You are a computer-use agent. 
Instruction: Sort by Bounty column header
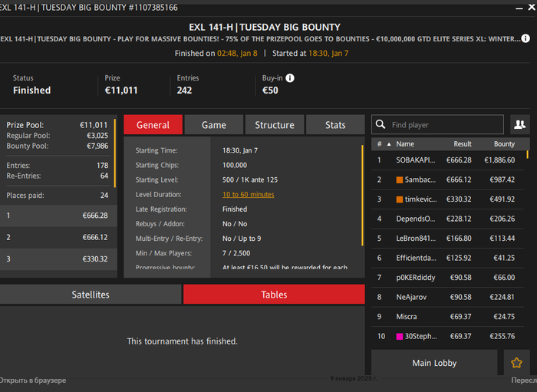pyautogui.click(x=504, y=144)
